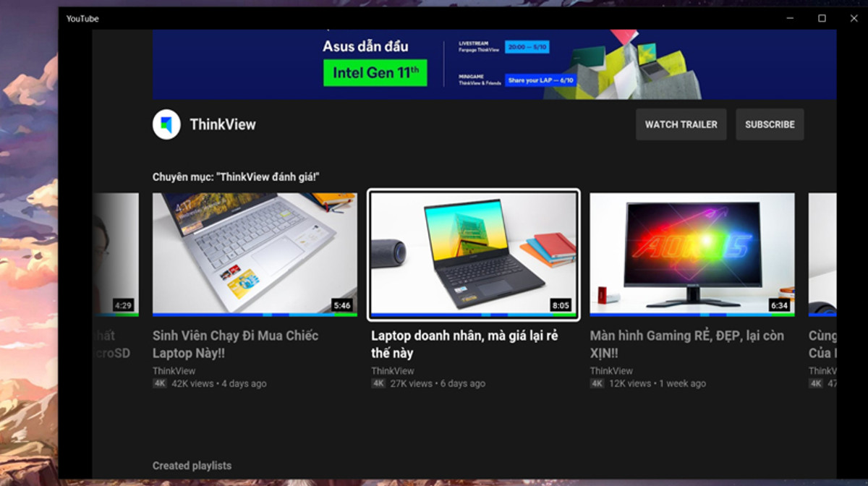Click "27K views • 6 days ago" text
The image size is (868, 486).
coord(438,383)
